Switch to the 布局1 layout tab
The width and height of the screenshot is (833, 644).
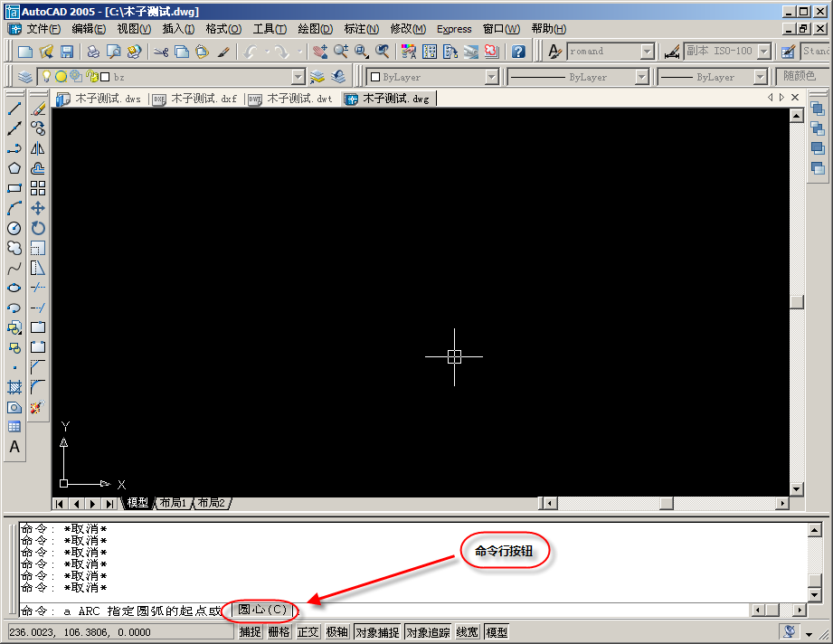(x=172, y=503)
